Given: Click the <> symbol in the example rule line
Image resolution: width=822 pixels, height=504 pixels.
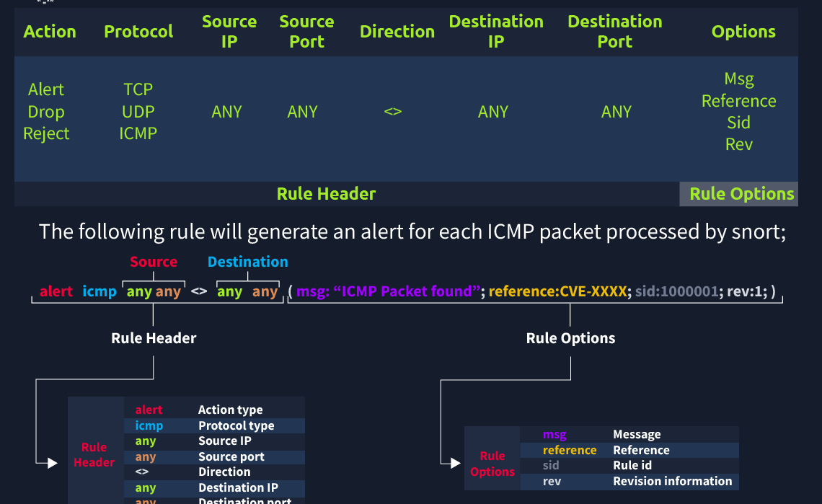Looking at the screenshot, I should pyautogui.click(x=199, y=292).
